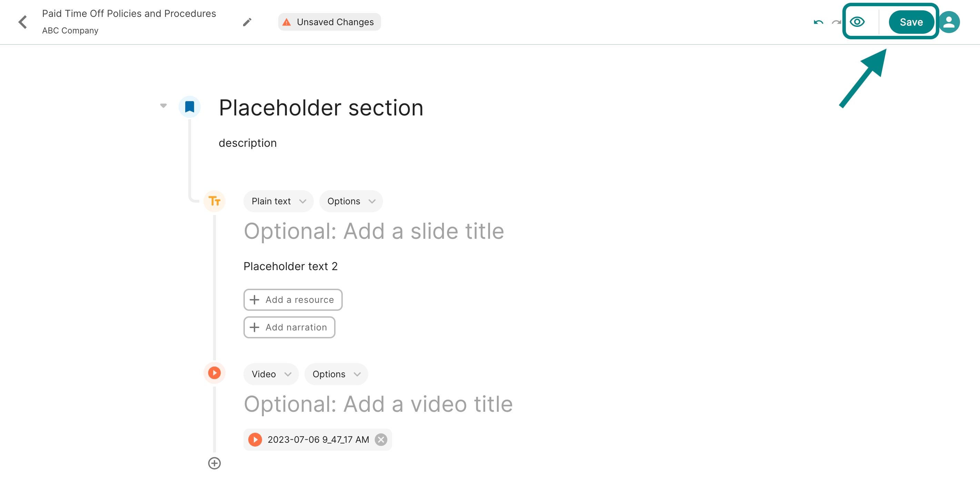Collapse the Placeholder section triangle
Viewport: 980px width, 481px height.
click(163, 106)
